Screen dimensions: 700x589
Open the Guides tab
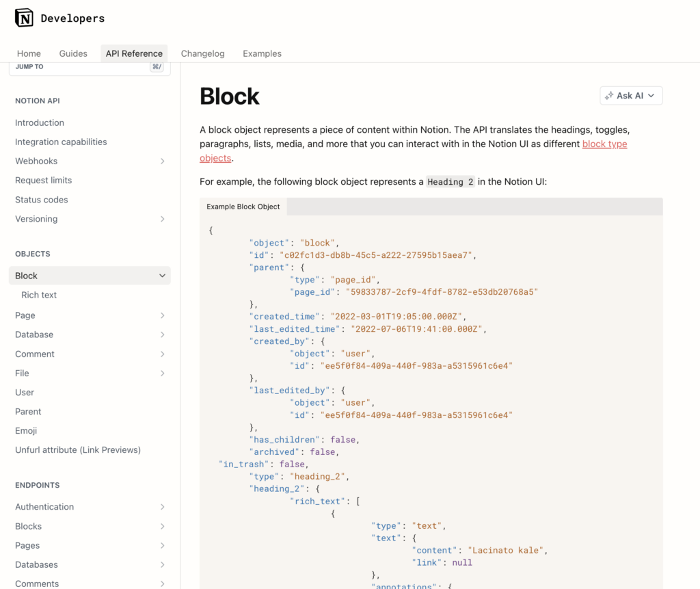click(x=73, y=53)
